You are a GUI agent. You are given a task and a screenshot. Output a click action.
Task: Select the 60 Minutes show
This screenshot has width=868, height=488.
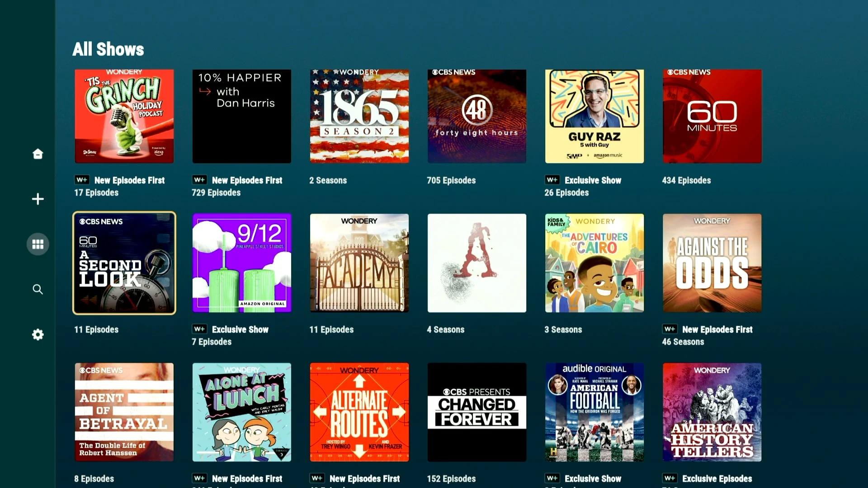[712, 116]
